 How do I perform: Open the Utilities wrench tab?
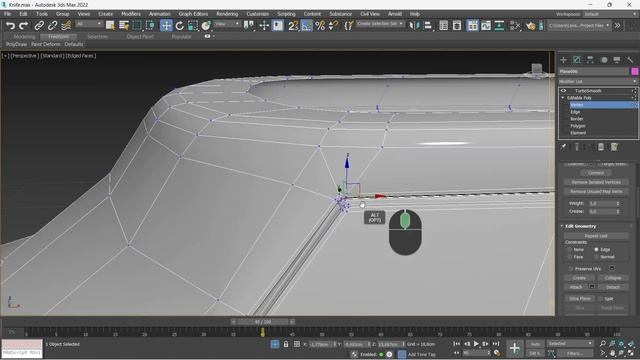point(630,60)
